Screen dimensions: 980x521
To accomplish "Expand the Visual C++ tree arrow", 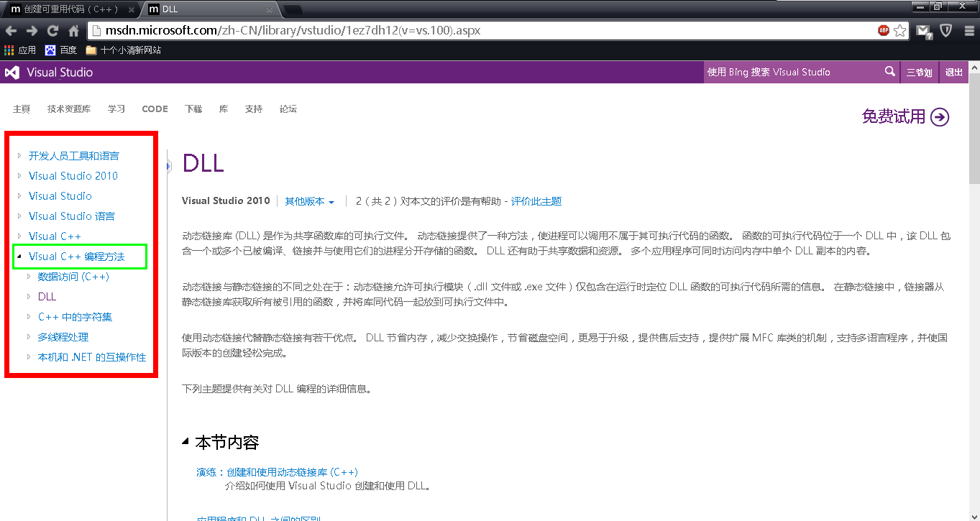I will click(19, 236).
